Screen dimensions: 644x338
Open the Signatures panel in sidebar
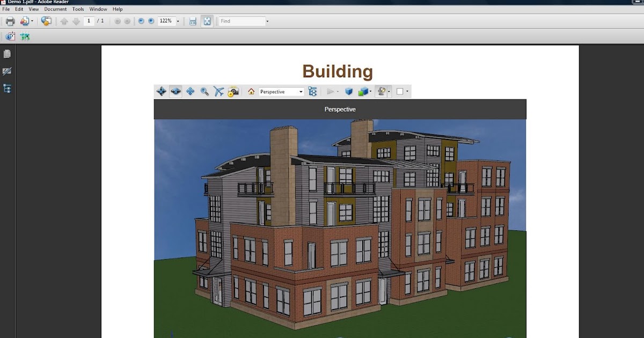[8, 71]
